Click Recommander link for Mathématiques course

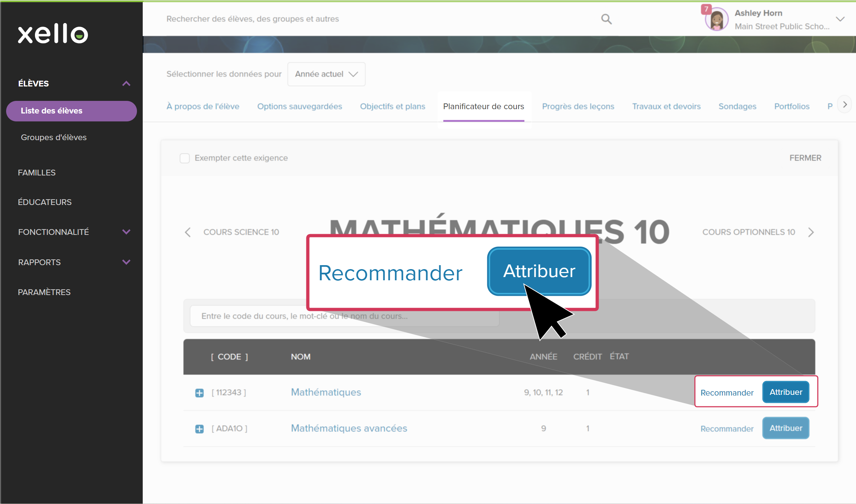pos(727,393)
